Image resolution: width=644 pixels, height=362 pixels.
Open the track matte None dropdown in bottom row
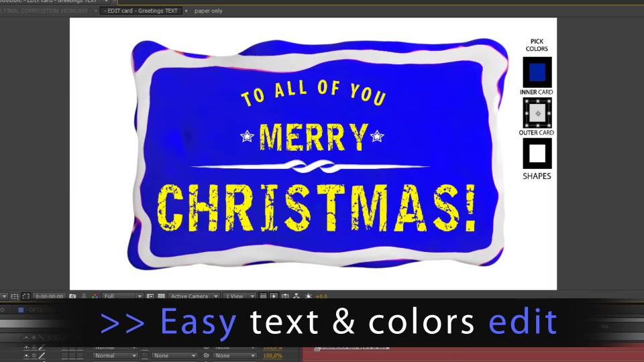pos(174,356)
